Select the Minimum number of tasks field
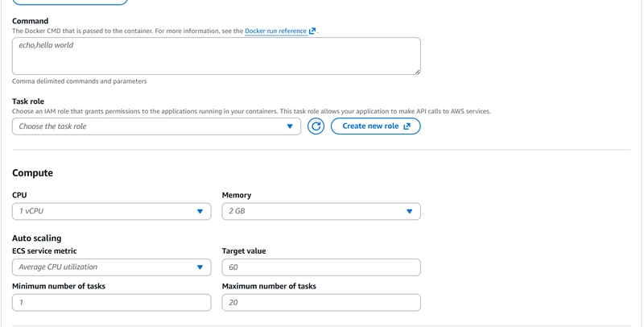This screenshot has width=644, height=327. (x=111, y=303)
